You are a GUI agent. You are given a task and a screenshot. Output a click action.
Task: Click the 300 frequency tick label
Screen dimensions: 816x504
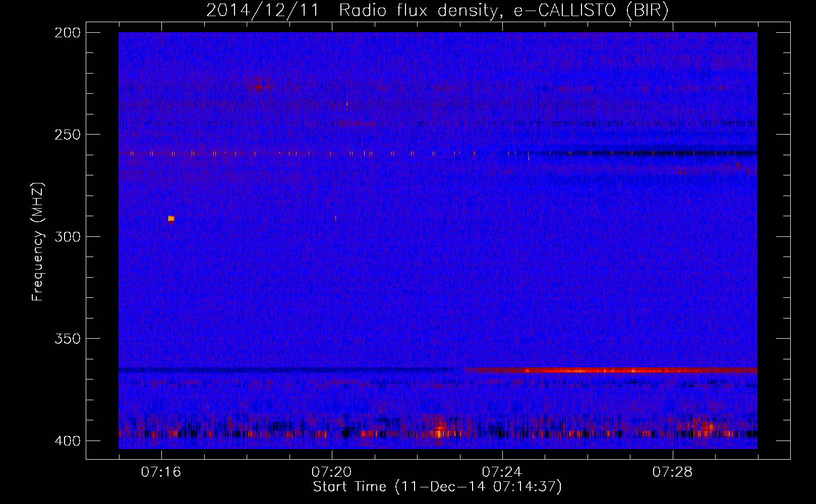click(x=67, y=236)
